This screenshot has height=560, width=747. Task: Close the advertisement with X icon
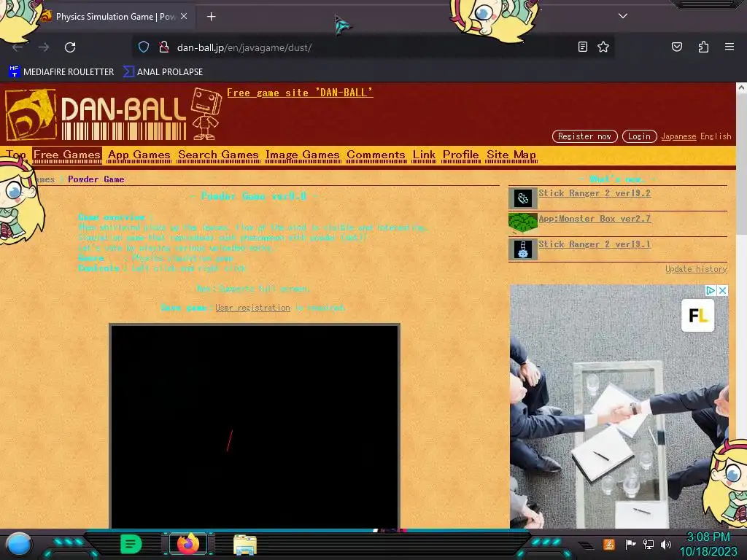click(x=722, y=290)
